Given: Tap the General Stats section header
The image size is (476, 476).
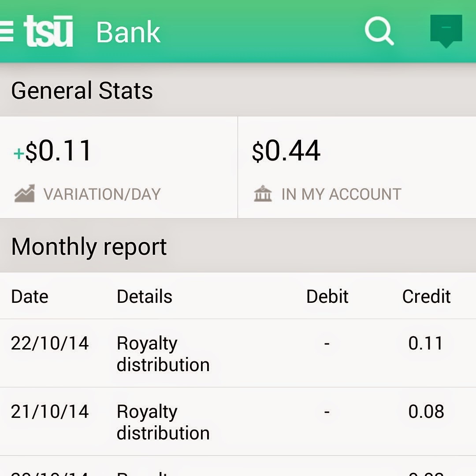Looking at the screenshot, I should tap(238, 90).
